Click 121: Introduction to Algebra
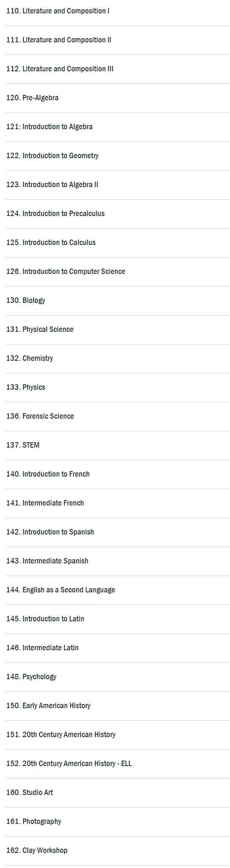The width and height of the screenshot is (230, 868). click(50, 127)
